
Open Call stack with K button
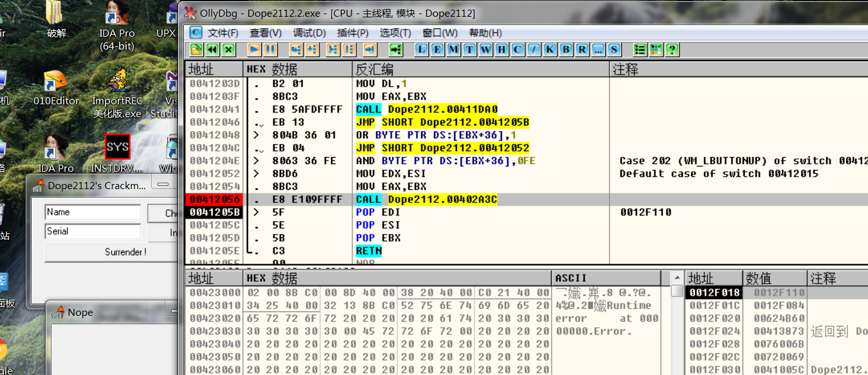pyautogui.click(x=550, y=49)
